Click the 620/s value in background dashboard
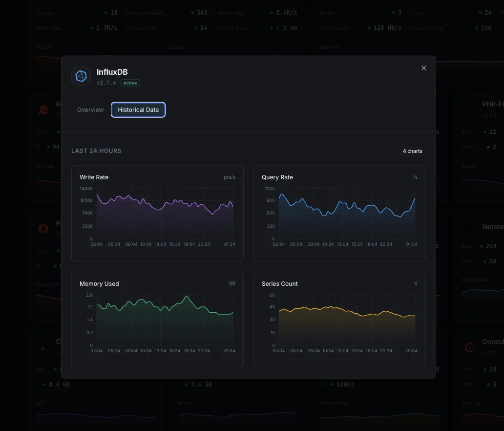Image resolution: width=504 pixels, height=431 pixels. point(345,385)
